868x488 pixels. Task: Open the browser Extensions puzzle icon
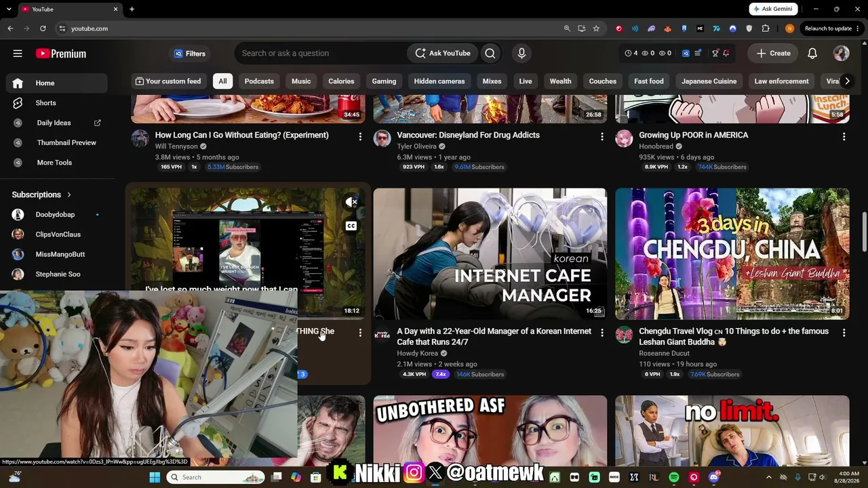pos(766,28)
